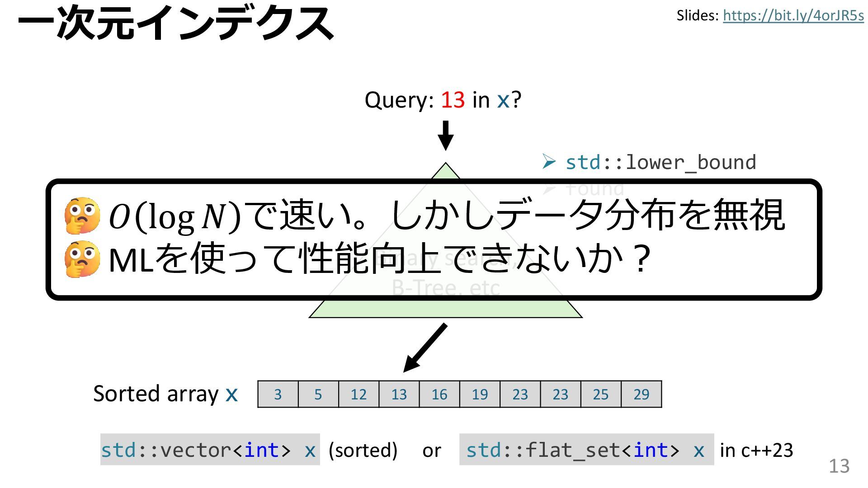
Task: Click the std::vector<int> x code box
Action: click(209, 450)
